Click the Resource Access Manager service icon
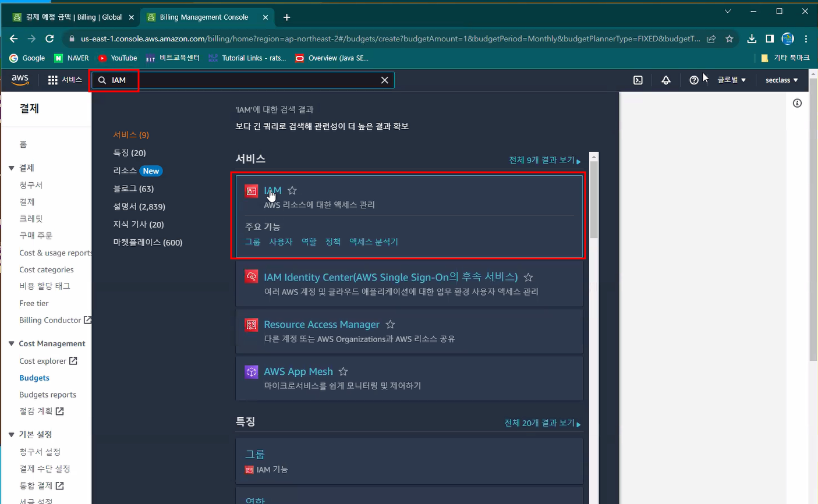 252,325
